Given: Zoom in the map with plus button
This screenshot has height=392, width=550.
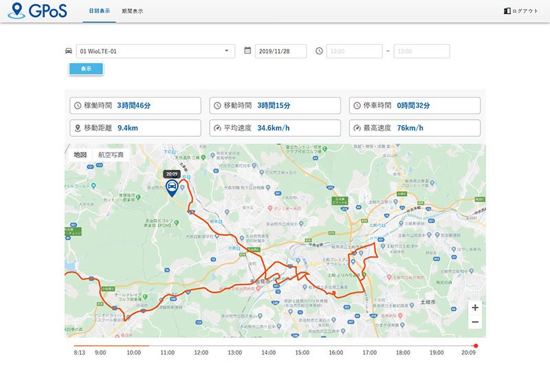Looking at the screenshot, I should pos(475,308).
